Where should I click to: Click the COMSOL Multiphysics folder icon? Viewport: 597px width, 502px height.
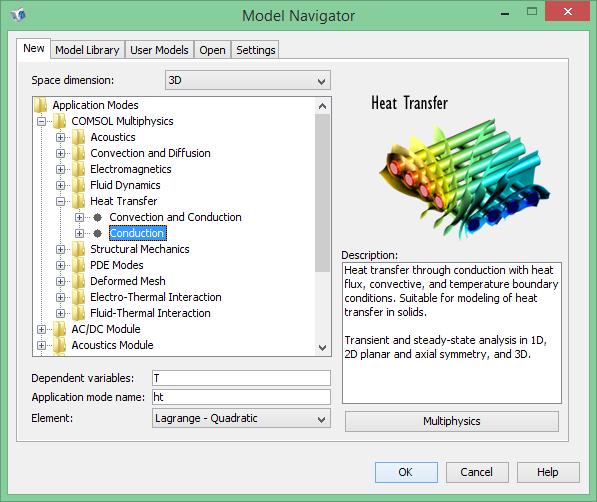(59, 121)
